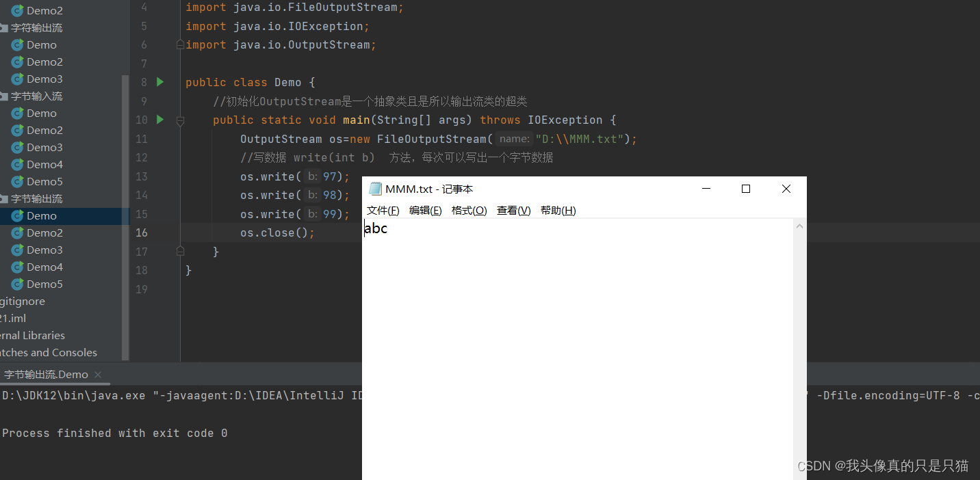Select 字节输入流 package in project tree
The width and height of the screenshot is (980, 480).
coord(36,96)
